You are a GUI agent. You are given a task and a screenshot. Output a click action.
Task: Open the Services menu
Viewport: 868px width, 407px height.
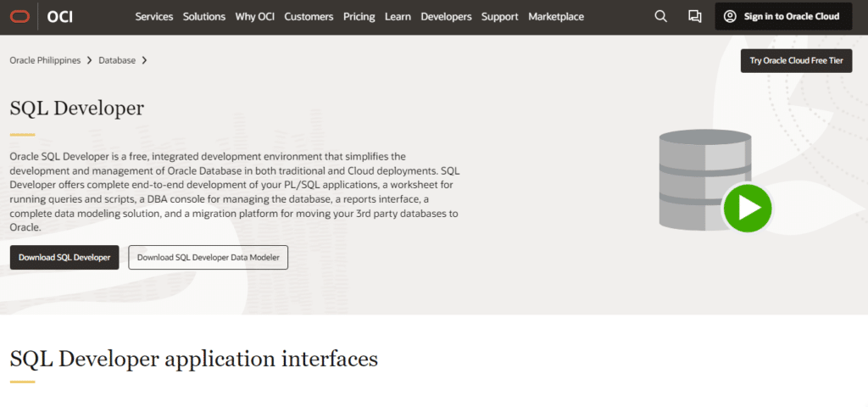(x=154, y=17)
